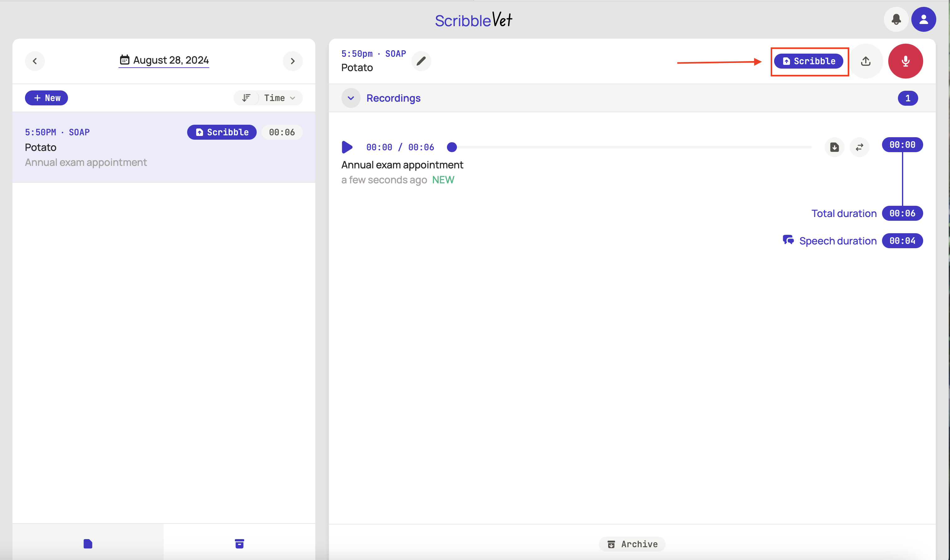Go to next day with right chevron
This screenshot has height=560, width=950.
pos(293,61)
